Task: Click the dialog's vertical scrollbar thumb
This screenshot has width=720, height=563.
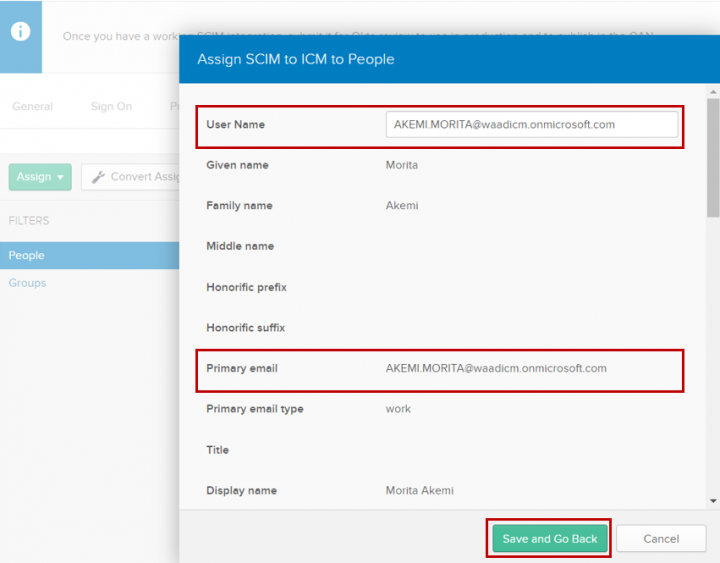Action: coord(712,160)
